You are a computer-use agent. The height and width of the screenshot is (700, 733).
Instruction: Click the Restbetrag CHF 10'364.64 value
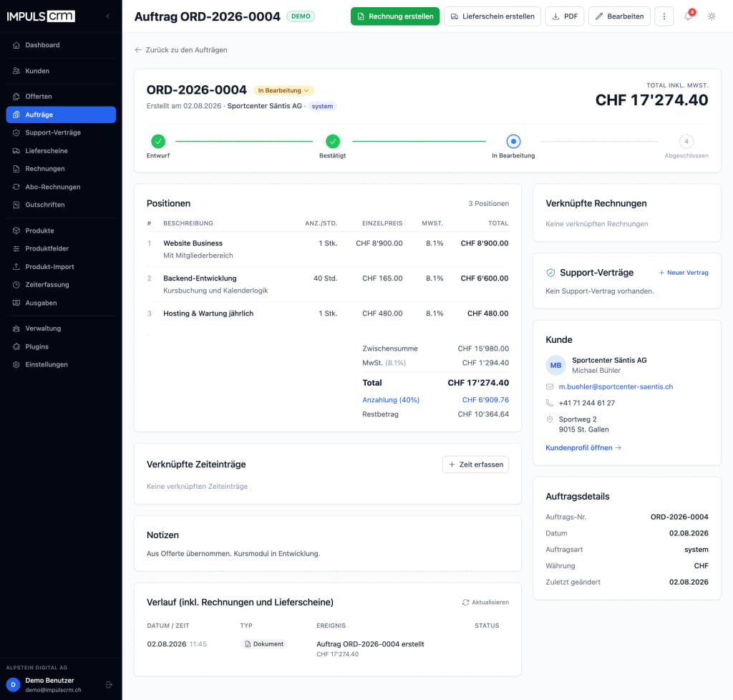pyautogui.click(x=483, y=414)
